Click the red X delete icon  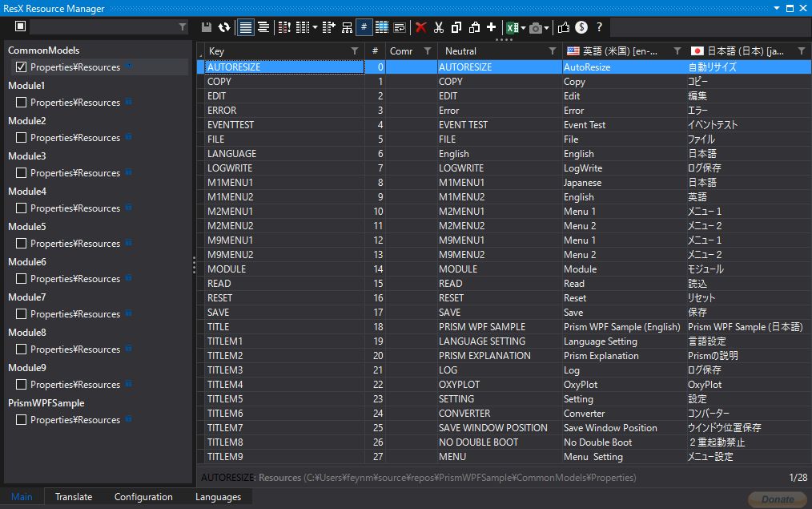[421, 27]
